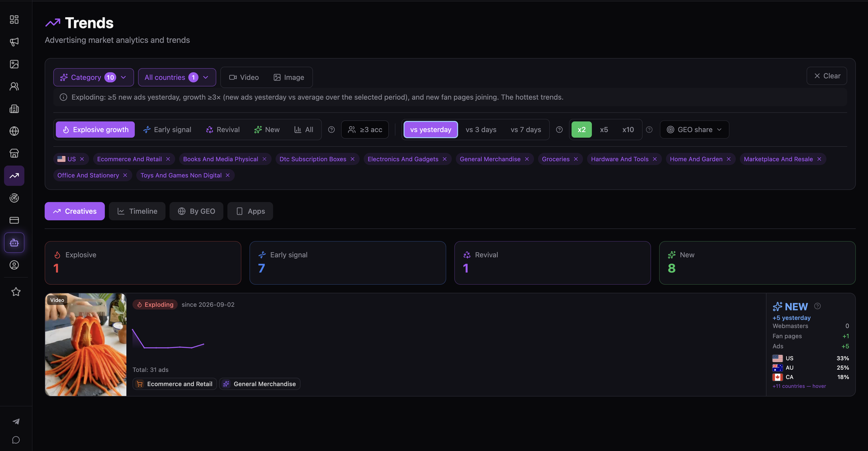Remove the US country filter chip

(82, 159)
